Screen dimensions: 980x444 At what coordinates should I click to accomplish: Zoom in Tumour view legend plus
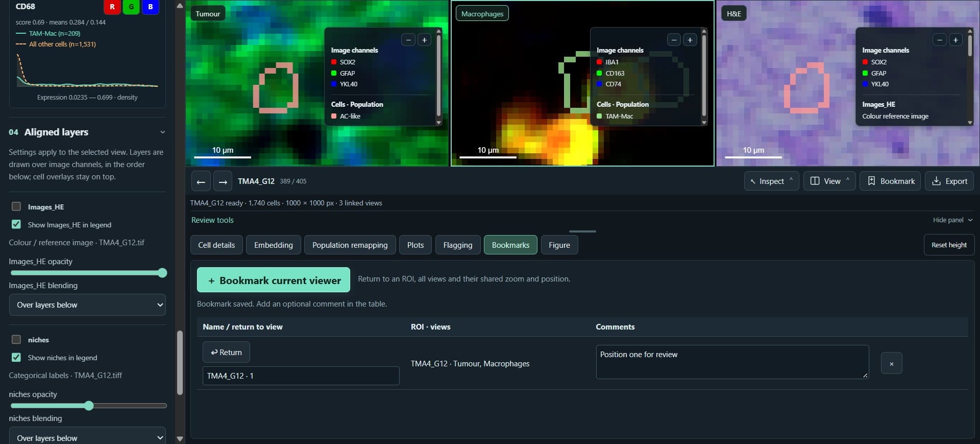pos(424,40)
